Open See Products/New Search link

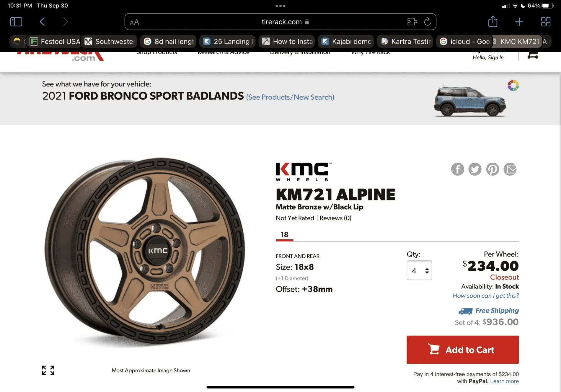tap(290, 97)
